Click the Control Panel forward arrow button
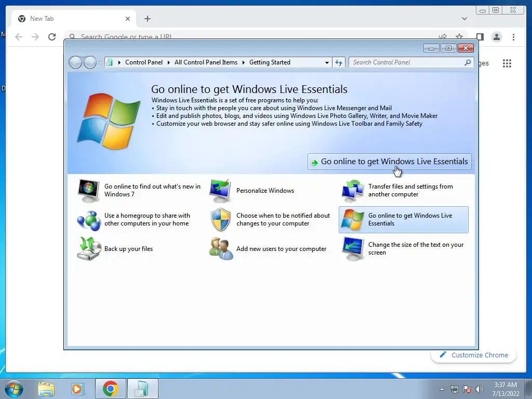Viewport: 532px width, 399px height. pos(89,62)
